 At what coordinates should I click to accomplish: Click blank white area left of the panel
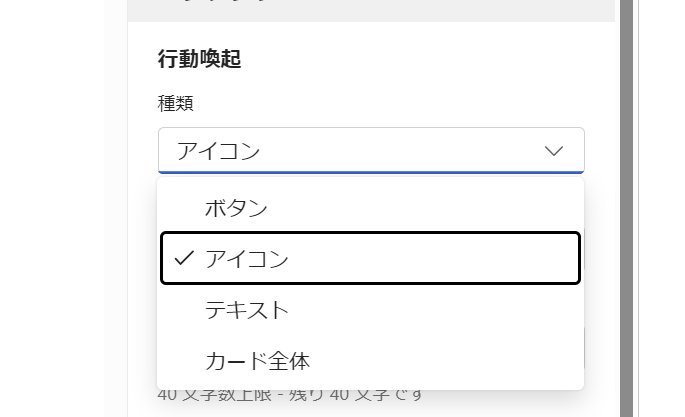50,200
